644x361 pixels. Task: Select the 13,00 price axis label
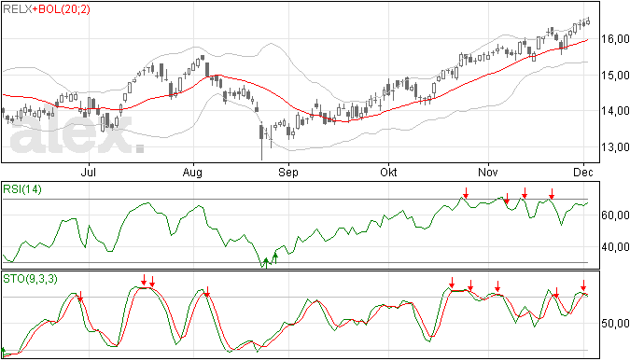pos(615,147)
